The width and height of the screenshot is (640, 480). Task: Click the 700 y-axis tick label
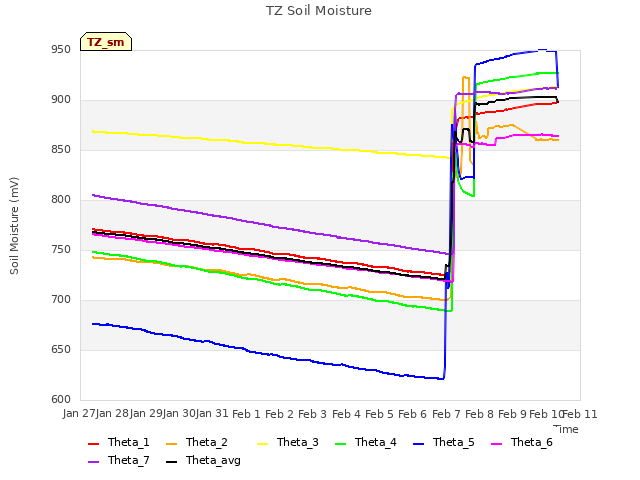pyautogui.click(x=61, y=300)
